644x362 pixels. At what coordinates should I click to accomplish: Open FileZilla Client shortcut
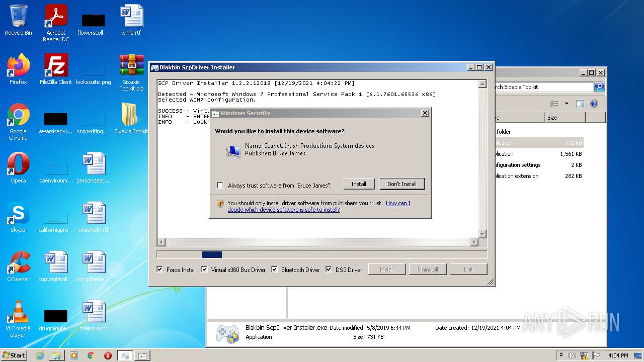click(x=56, y=69)
